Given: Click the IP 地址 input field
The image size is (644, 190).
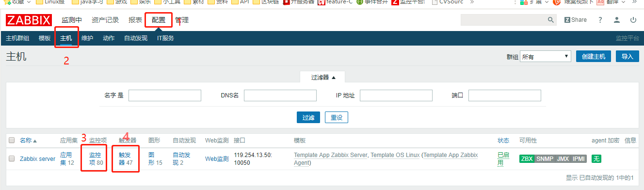Looking at the screenshot, I should 396,95.
